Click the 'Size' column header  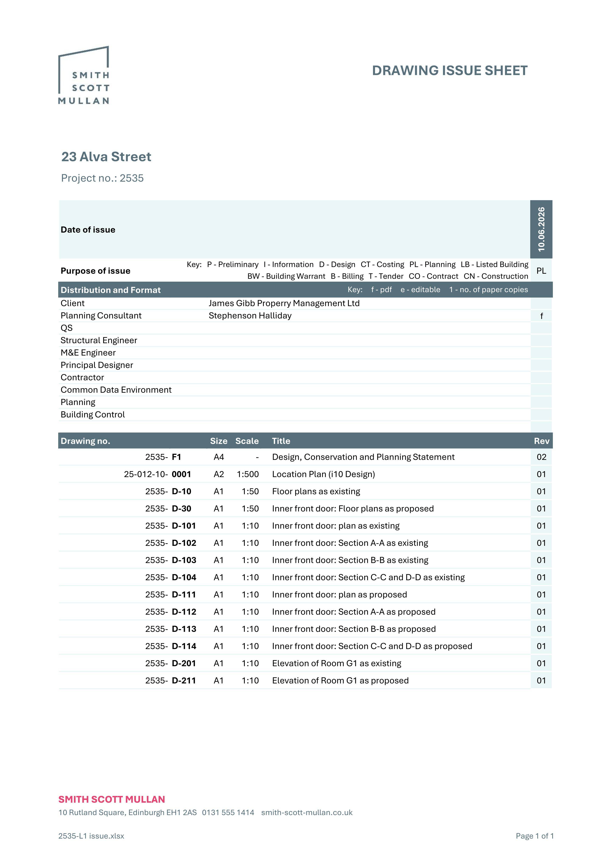[219, 441]
